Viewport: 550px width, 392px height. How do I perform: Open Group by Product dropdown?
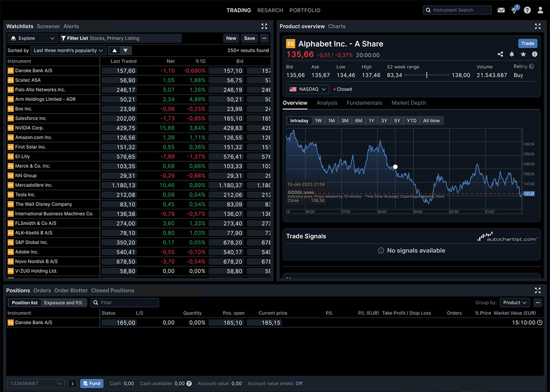coord(515,302)
